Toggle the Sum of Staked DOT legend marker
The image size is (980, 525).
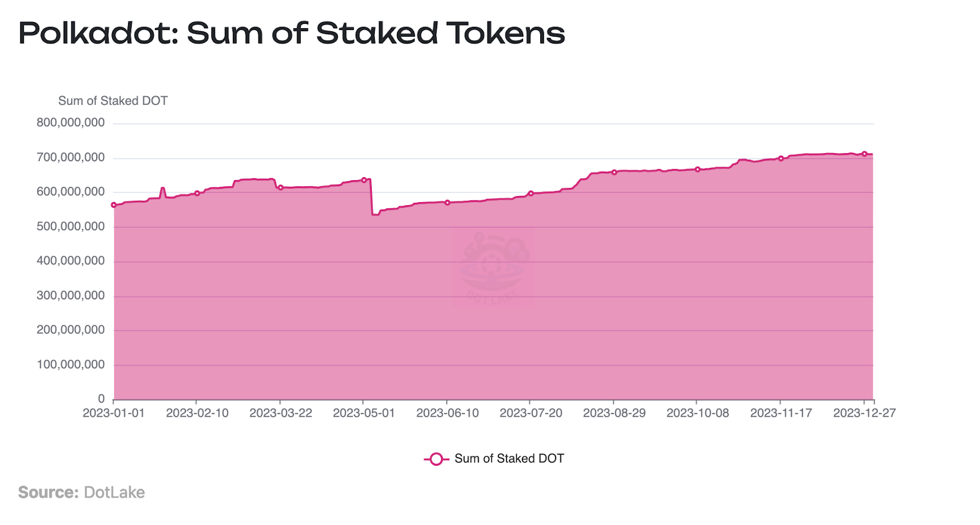coord(435,459)
